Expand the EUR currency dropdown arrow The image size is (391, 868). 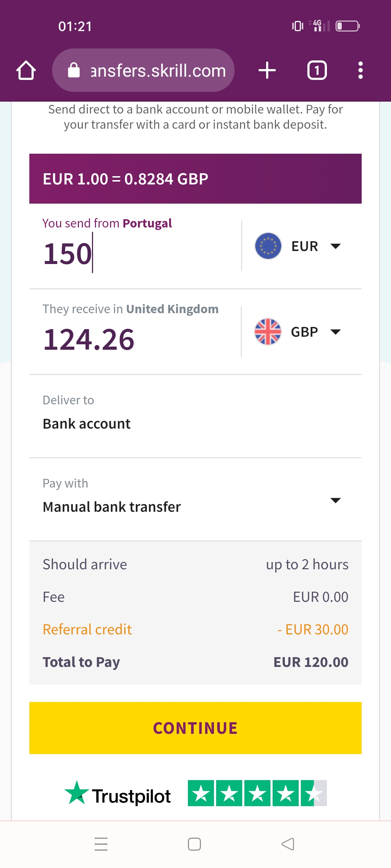(336, 246)
